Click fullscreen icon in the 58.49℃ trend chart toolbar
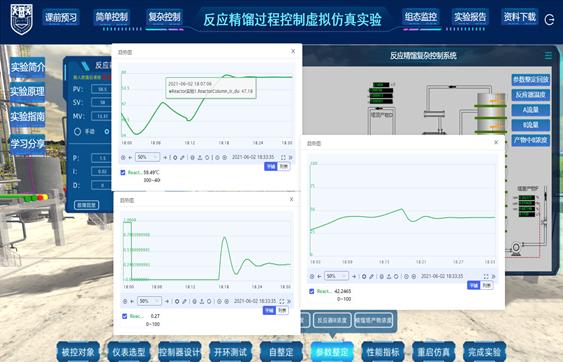Viewport: 563px width, 362px height. [283, 157]
